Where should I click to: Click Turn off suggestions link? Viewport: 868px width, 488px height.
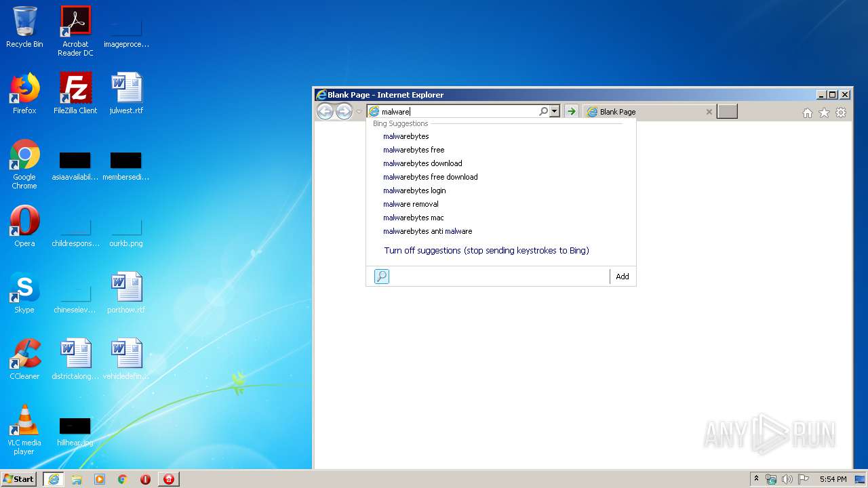pos(486,251)
